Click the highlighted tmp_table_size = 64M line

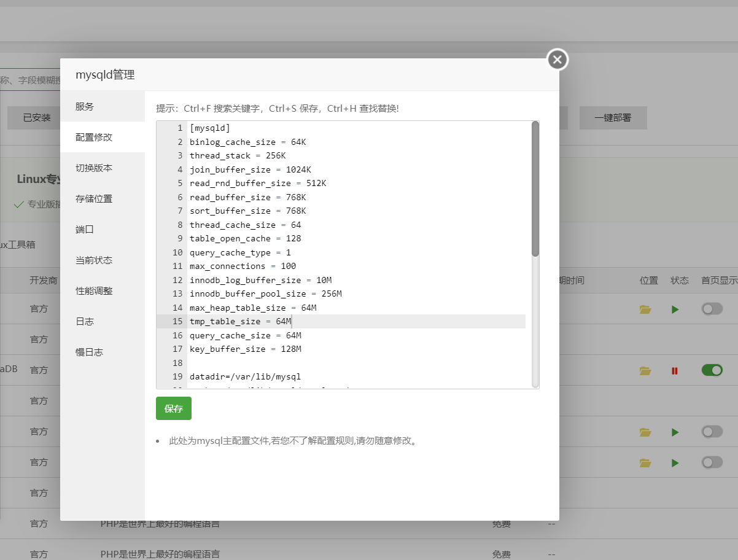click(x=357, y=321)
